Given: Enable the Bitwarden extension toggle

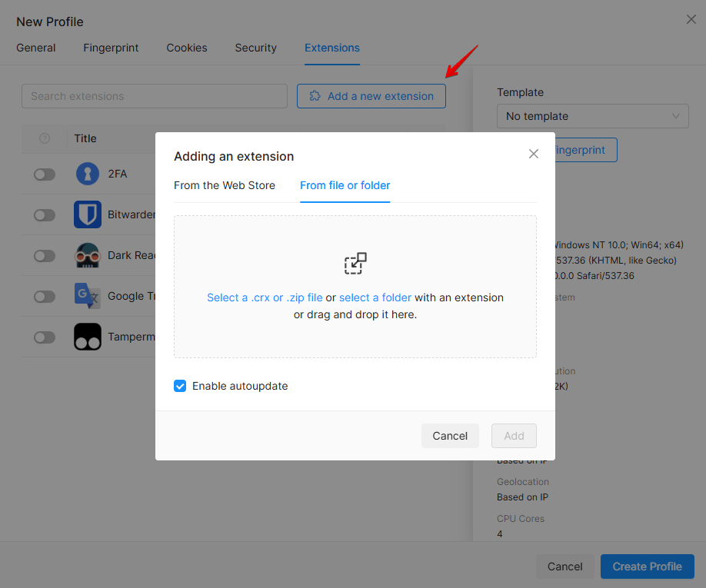Looking at the screenshot, I should pos(45,215).
